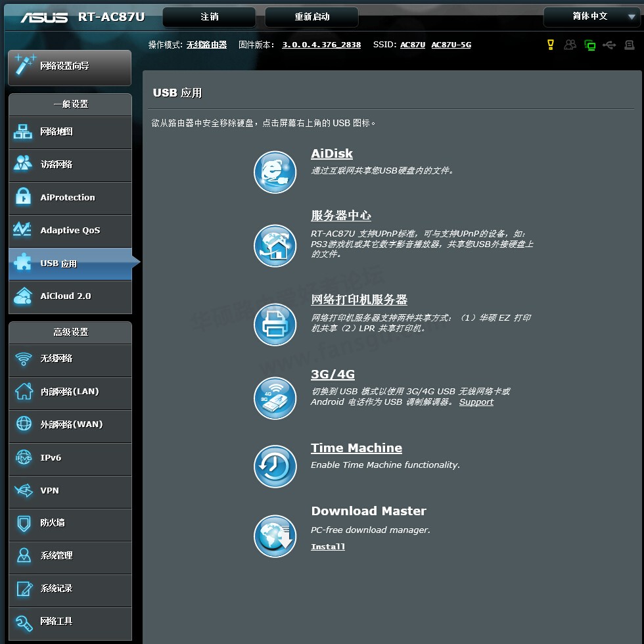Image resolution: width=644 pixels, height=644 pixels.
Task: Click the Download Master globe icon
Action: (275, 536)
